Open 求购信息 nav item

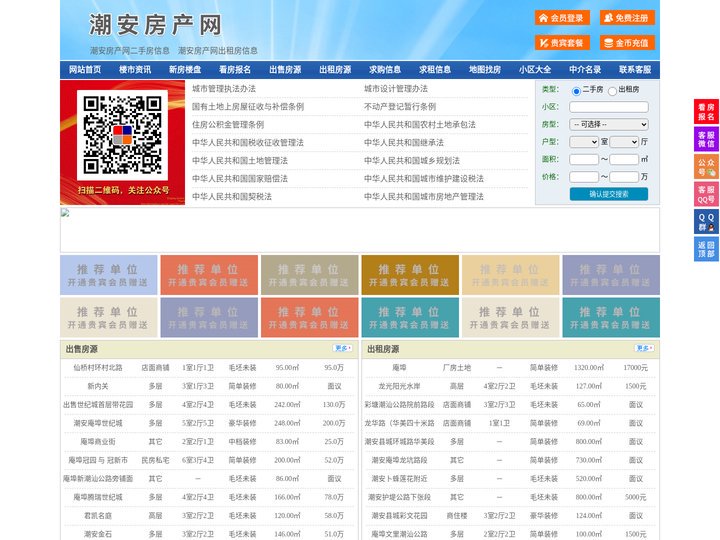[x=385, y=70]
